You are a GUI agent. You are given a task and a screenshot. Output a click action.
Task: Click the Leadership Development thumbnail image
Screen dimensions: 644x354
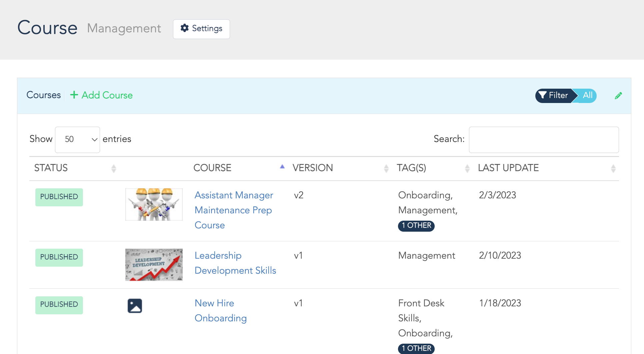[x=154, y=265]
